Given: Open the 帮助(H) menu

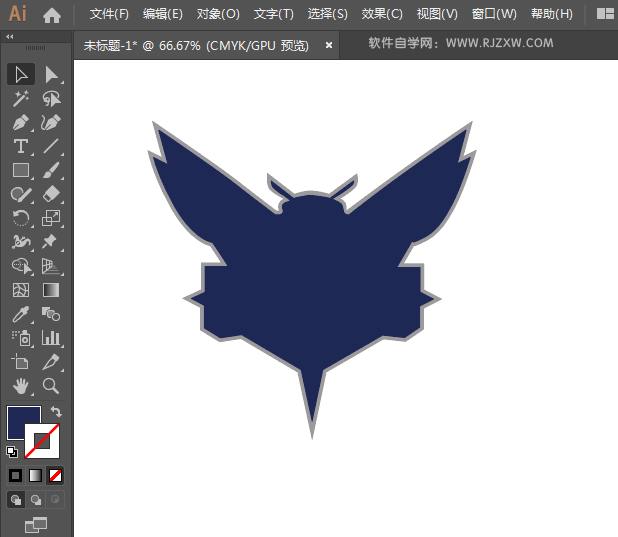Looking at the screenshot, I should (x=552, y=14).
